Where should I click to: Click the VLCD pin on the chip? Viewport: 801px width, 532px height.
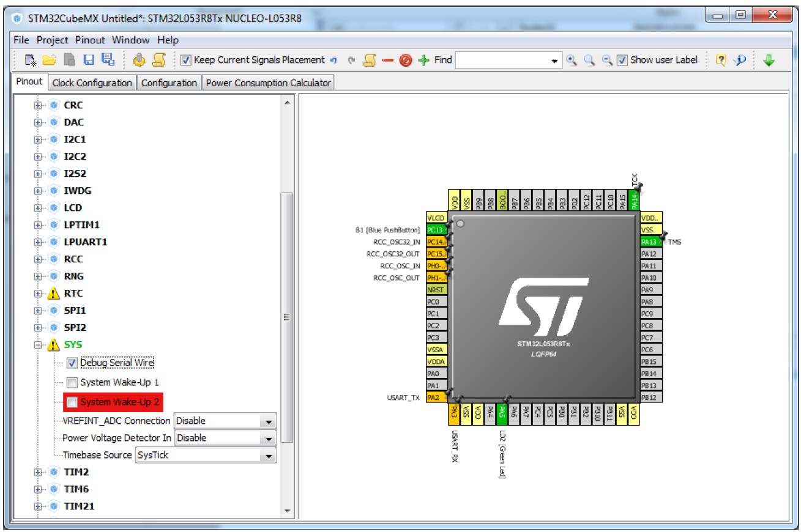(x=436, y=218)
